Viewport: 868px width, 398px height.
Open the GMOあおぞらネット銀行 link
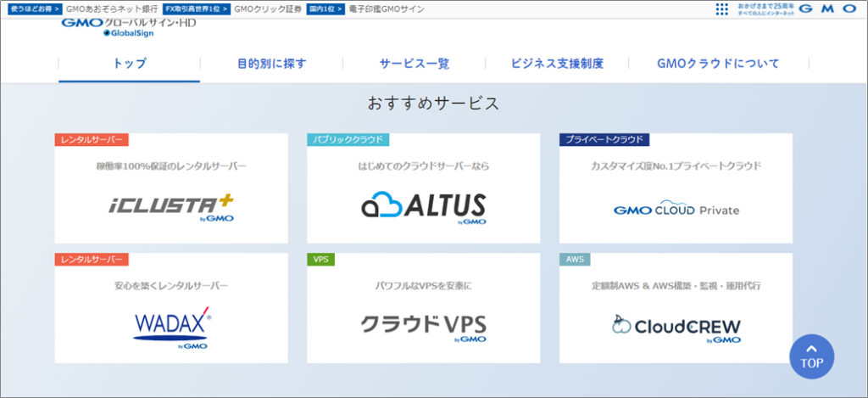click(x=112, y=8)
